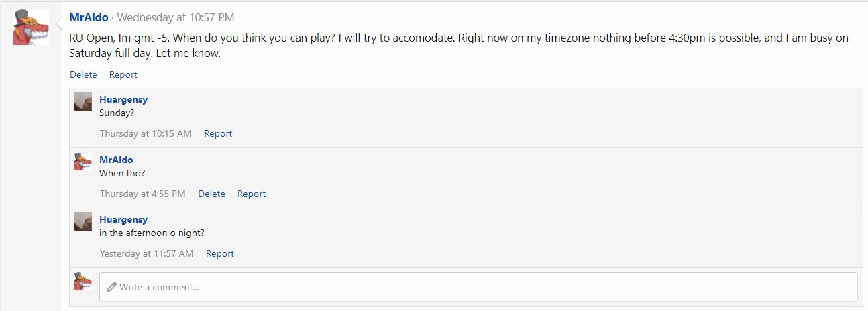868x311 pixels.
Task: Report the "When tho?" comment
Action: click(252, 194)
